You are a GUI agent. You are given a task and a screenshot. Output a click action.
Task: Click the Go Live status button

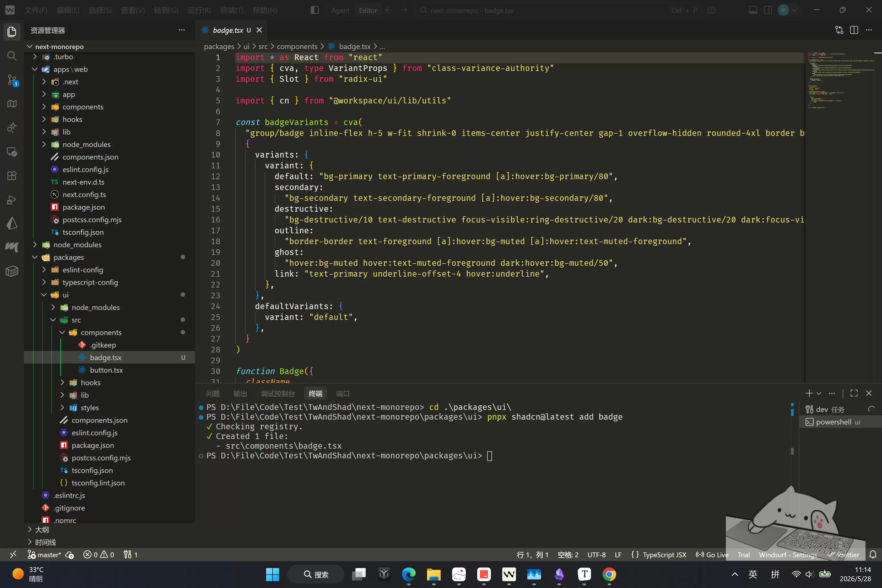[x=712, y=555]
